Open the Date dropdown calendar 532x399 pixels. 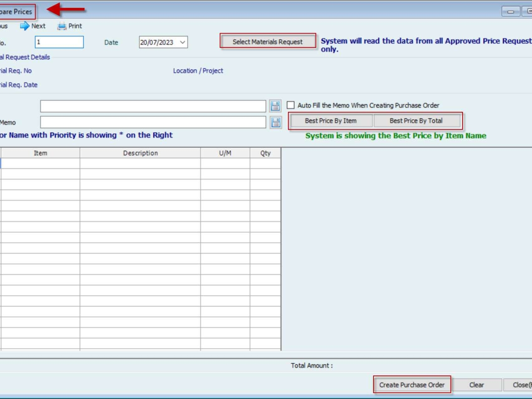(182, 42)
